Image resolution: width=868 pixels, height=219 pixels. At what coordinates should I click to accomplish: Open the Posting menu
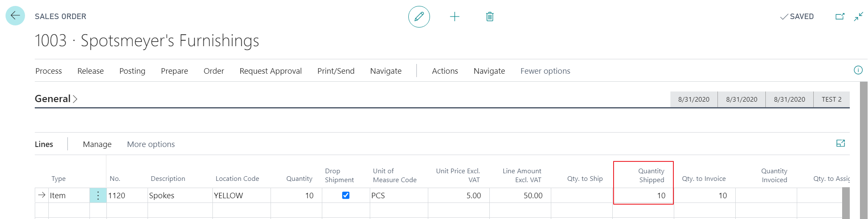click(x=132, y=71)
